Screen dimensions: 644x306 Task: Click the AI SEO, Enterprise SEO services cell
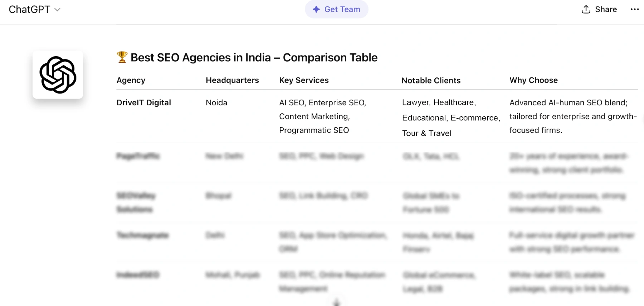pyautogui.click(x=323, y=116)
